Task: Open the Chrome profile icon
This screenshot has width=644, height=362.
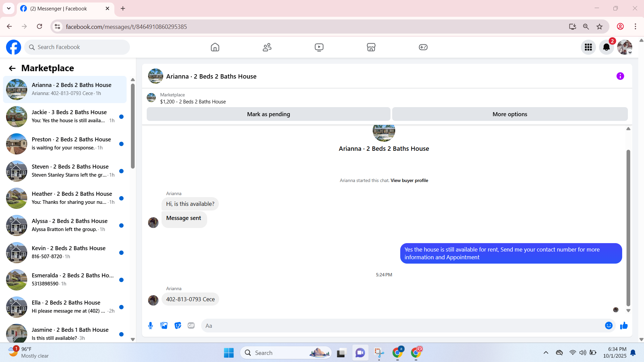Action: (x=620, y=27)
